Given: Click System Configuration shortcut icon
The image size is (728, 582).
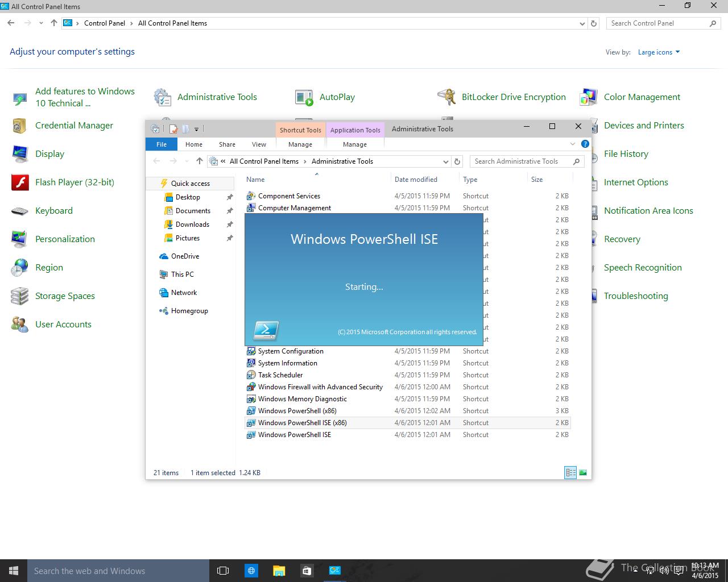Looking at the screenshot, I should click(x=251, y=351).
